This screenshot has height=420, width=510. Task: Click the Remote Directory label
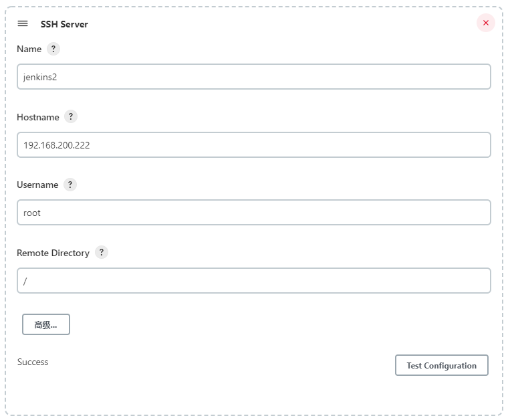(x=53, y=253)
